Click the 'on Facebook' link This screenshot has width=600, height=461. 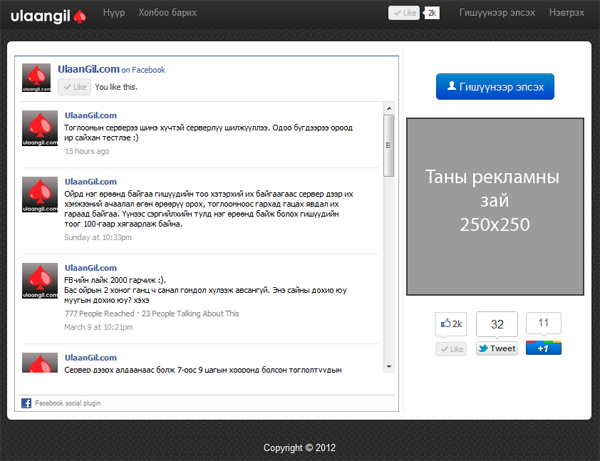click(143, 70)
